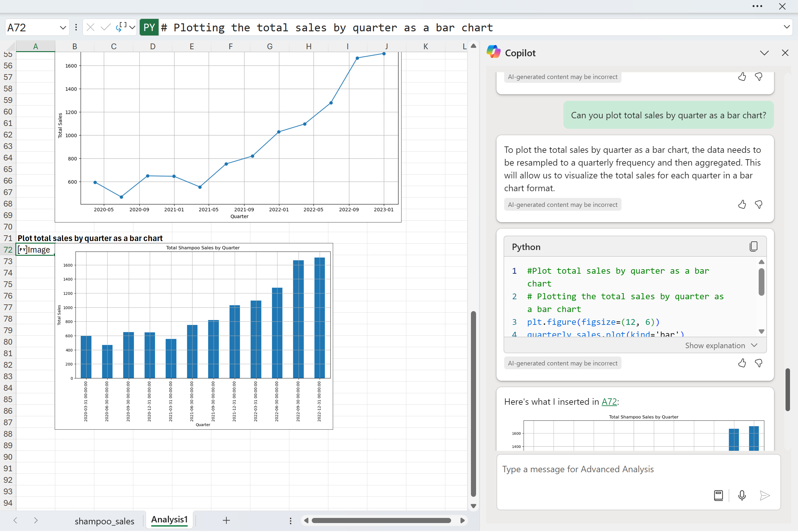Click the horizontal sheet scrollbar thumb

pyautogui.click(x=381, y=520)
